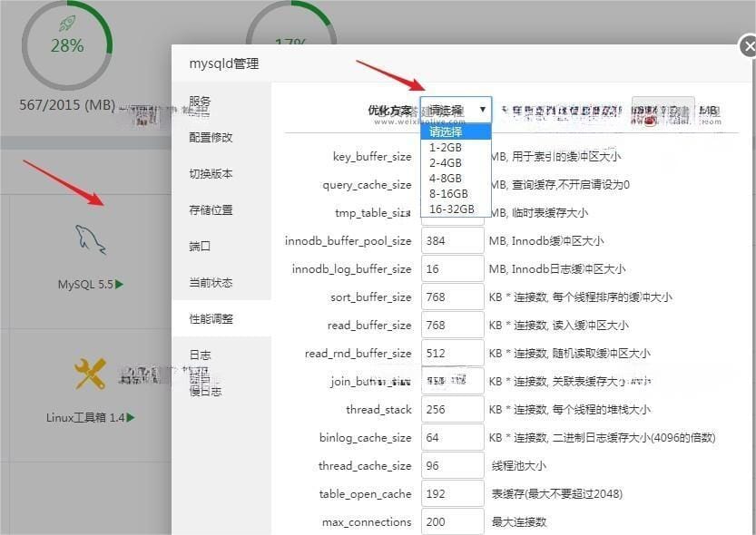Click the thread_stack input field
The height and width of the screenshot is (535, 756).
click(452, 409)
